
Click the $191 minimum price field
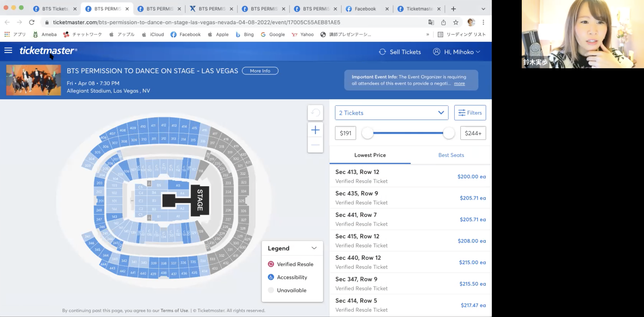[x=345, y=133]
